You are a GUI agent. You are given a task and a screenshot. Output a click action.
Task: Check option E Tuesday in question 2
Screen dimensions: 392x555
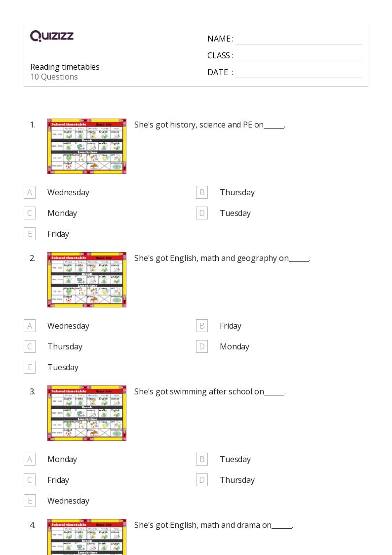point(30,367)
